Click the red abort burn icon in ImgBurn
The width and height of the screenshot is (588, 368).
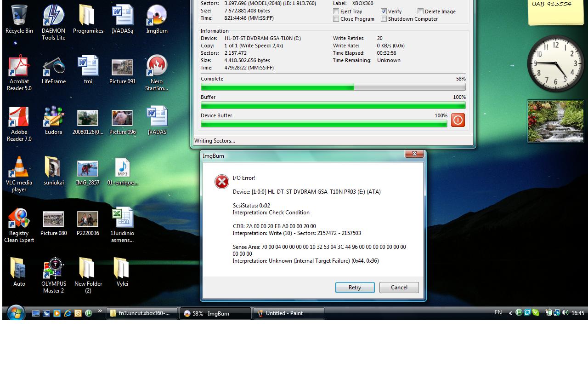click(458, 120)
